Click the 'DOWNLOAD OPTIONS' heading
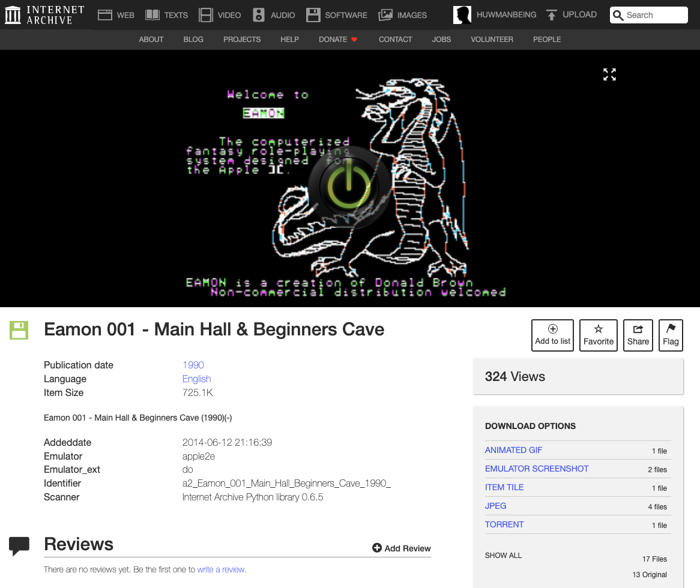The height and width of the screenshot is (588, 700). coord(530,426)
